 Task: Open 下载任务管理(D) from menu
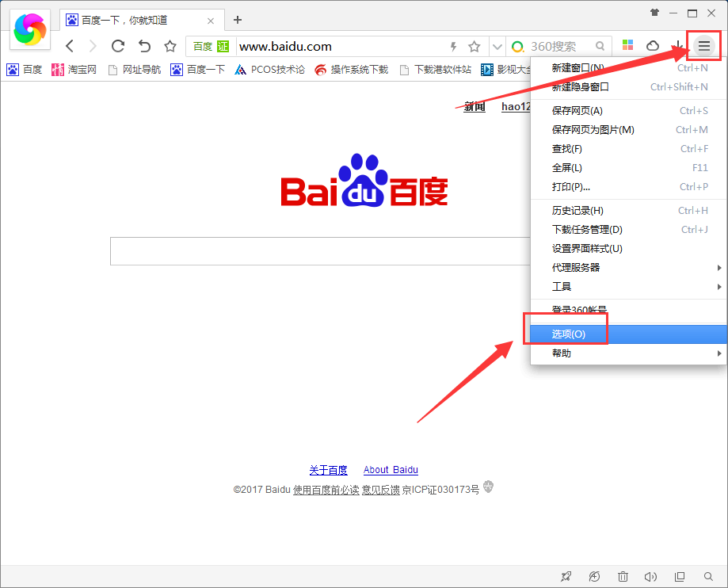tap(629, 230)
